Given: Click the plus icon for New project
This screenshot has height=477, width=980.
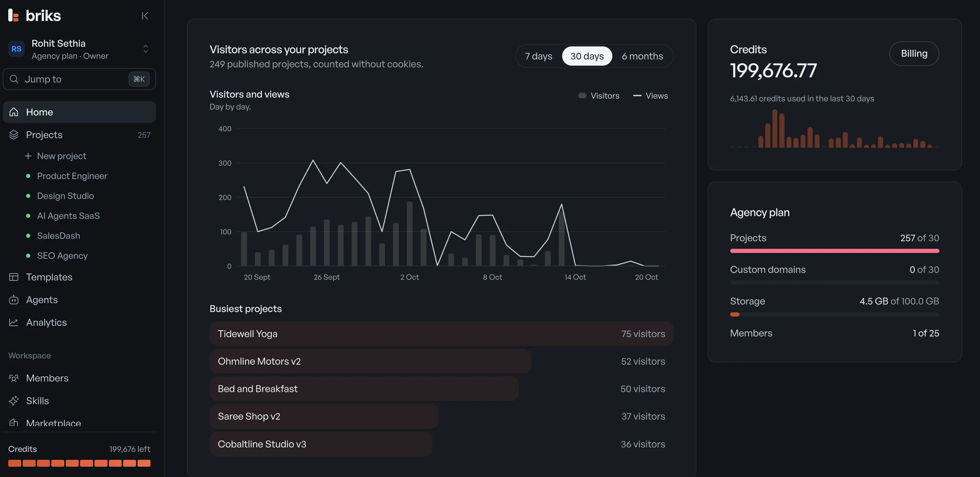Looking at the screenshot, I should coord(28,156).
